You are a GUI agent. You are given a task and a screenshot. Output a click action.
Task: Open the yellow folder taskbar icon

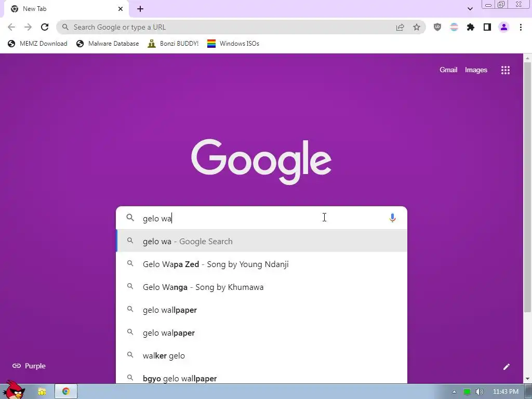tap(42, 392)
